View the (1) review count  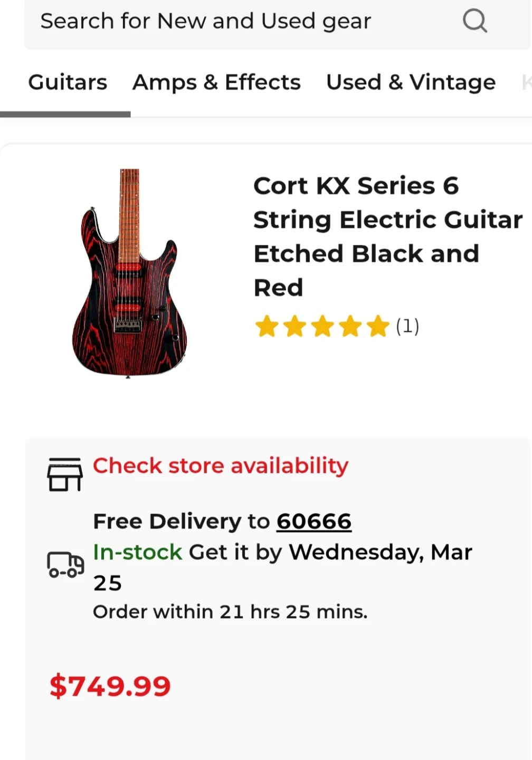tap(407, 326)
